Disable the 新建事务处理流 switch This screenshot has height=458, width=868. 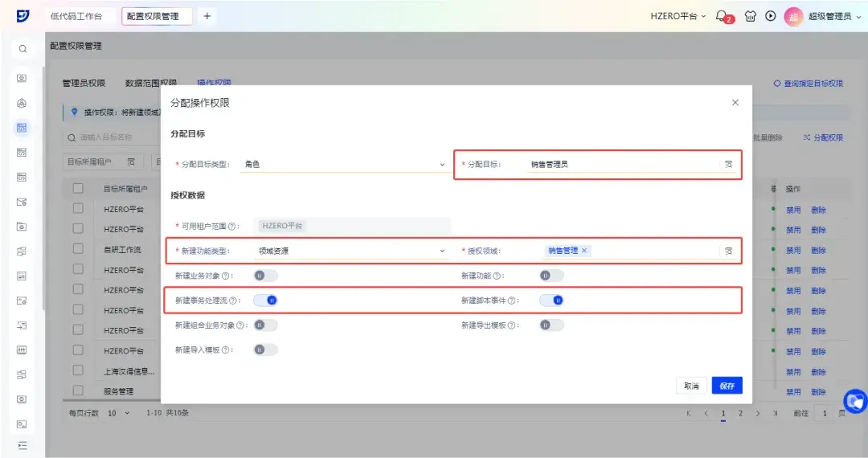point(266,301)
